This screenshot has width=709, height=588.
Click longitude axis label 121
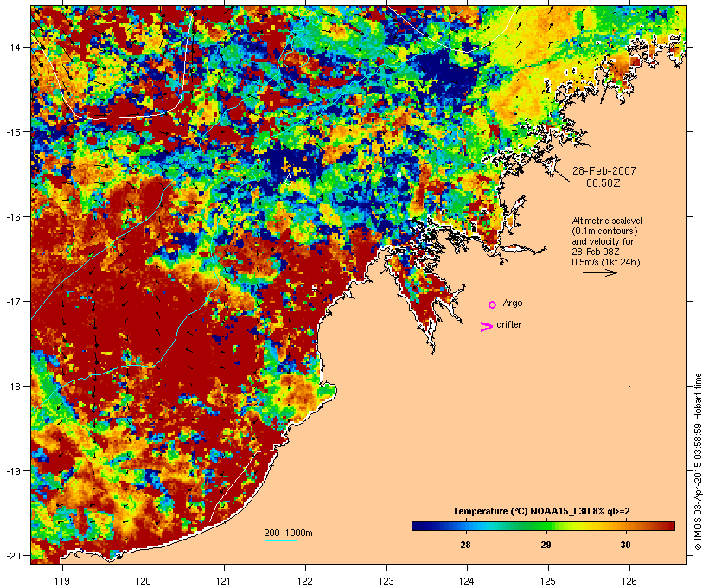pos(224,581)
